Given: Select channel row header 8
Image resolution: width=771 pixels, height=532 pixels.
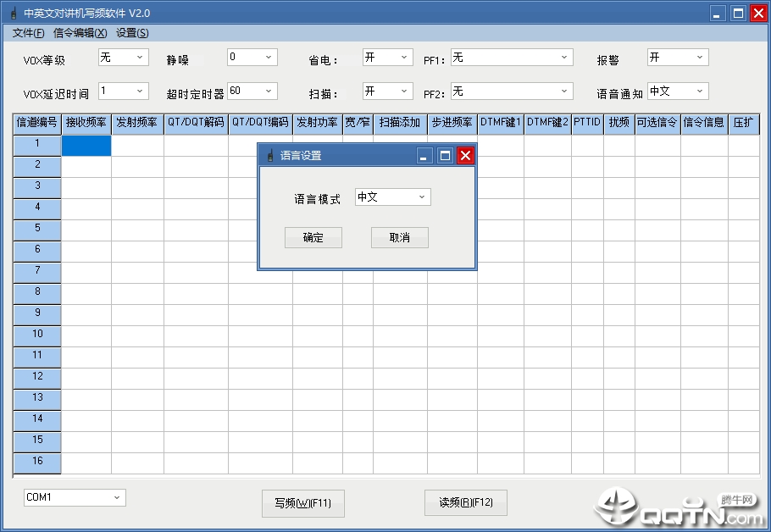Looking at the screenshot, I should (x=37, y=294).
